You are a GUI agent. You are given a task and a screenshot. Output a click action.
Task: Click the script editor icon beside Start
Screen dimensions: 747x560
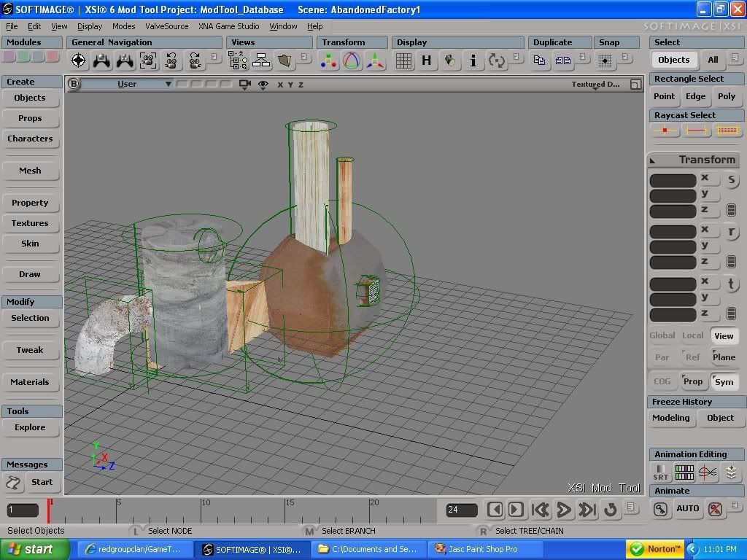point(13,483)
